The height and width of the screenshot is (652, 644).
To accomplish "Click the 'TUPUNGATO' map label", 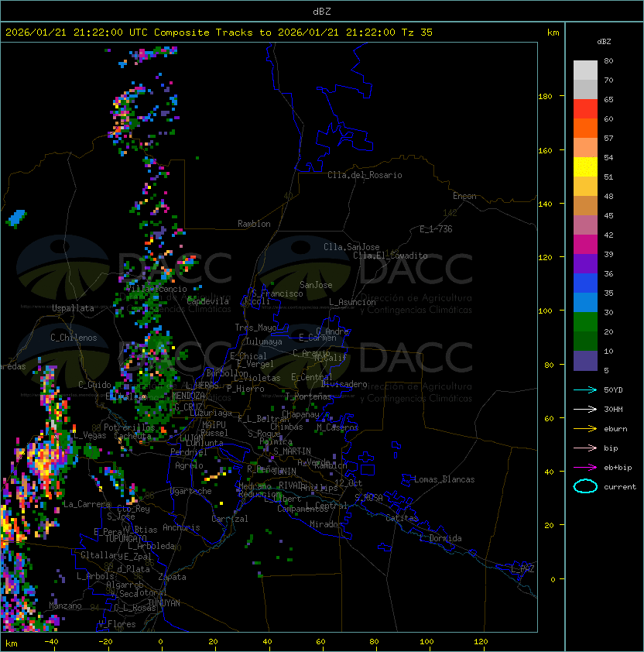I will coord(125,538).
